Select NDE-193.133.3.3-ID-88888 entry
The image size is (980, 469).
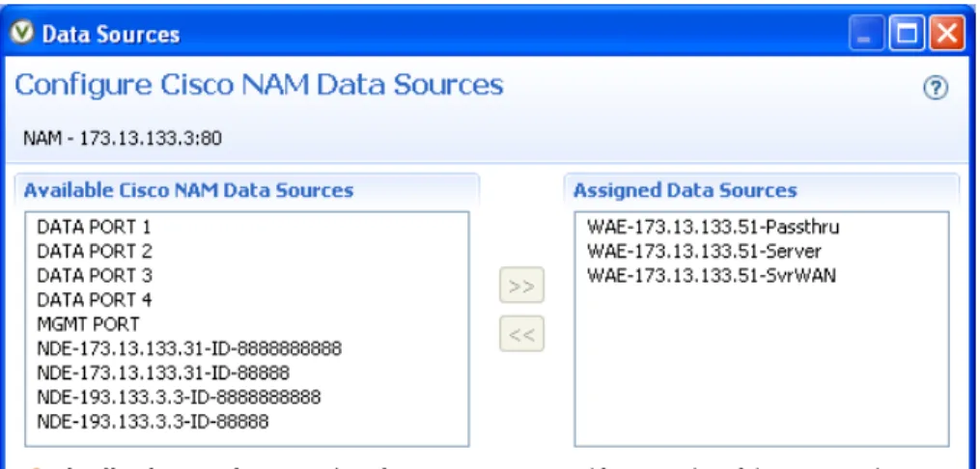(x=153, y=422)
